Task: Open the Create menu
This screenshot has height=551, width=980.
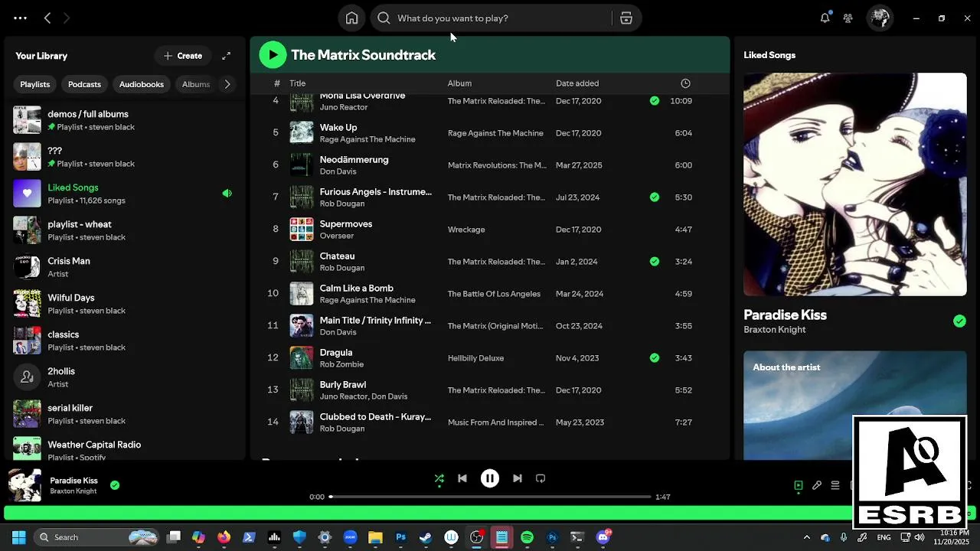Action: click(x=182, y=56)
